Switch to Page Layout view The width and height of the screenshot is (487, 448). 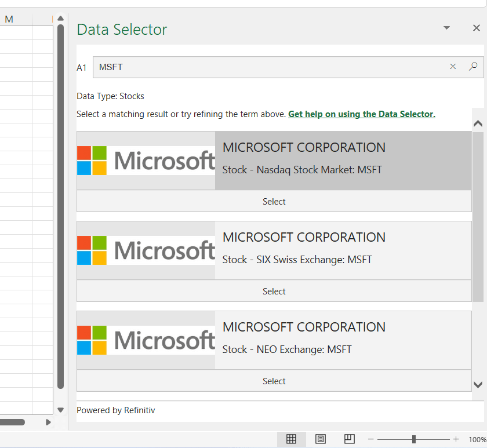tap(320, 439)
